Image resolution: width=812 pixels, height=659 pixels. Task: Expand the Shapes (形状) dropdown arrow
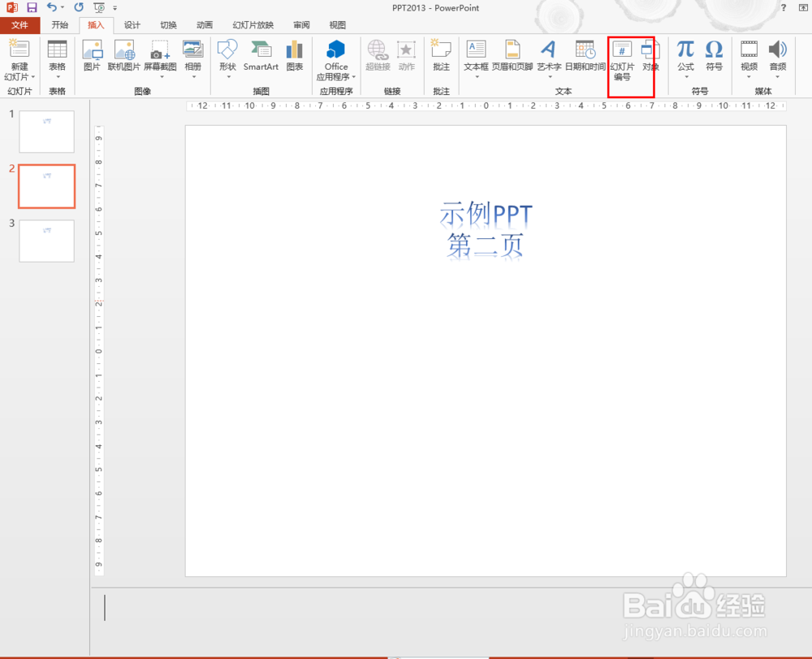point(228,76)
